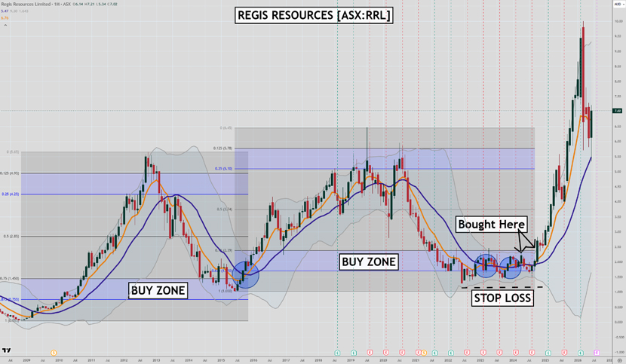Click the 2009 time axis label
The height and width of the screenshot is (364, 626).
pos(26,360)
